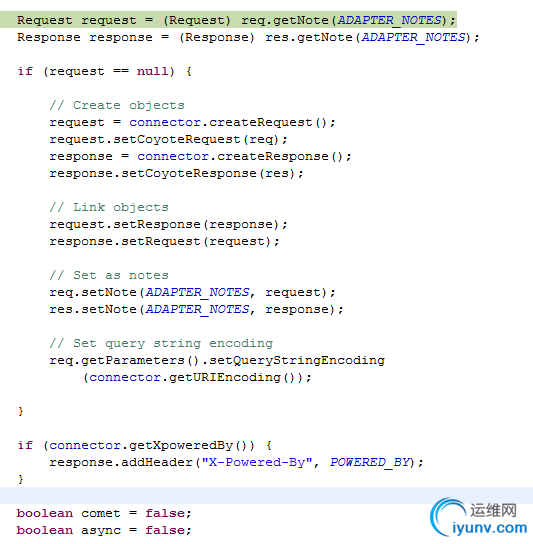Click the comment "// Create objects"
533x544 pixels.
pyautogui.click(x=117, y=105)
